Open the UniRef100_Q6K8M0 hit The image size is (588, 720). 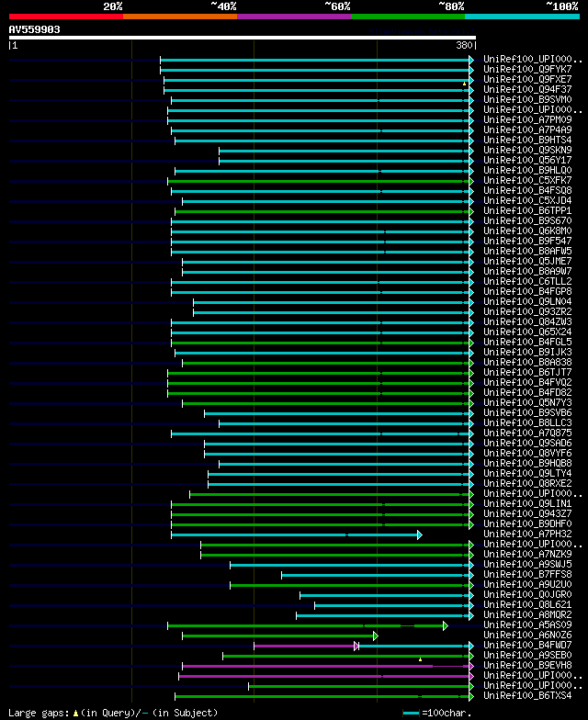[x=527, y=231]
